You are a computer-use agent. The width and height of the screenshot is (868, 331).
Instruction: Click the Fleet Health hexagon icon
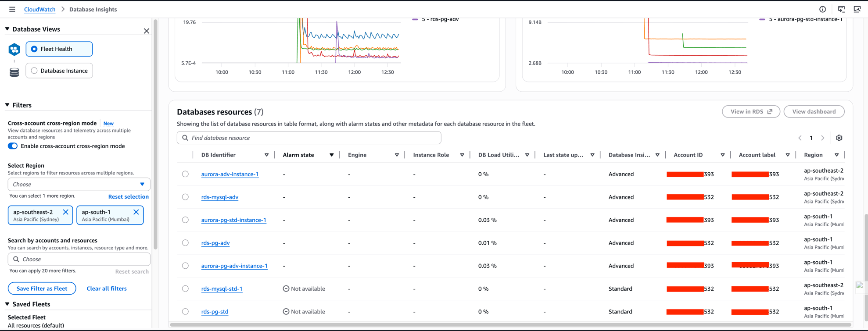(x=14, y=49)
